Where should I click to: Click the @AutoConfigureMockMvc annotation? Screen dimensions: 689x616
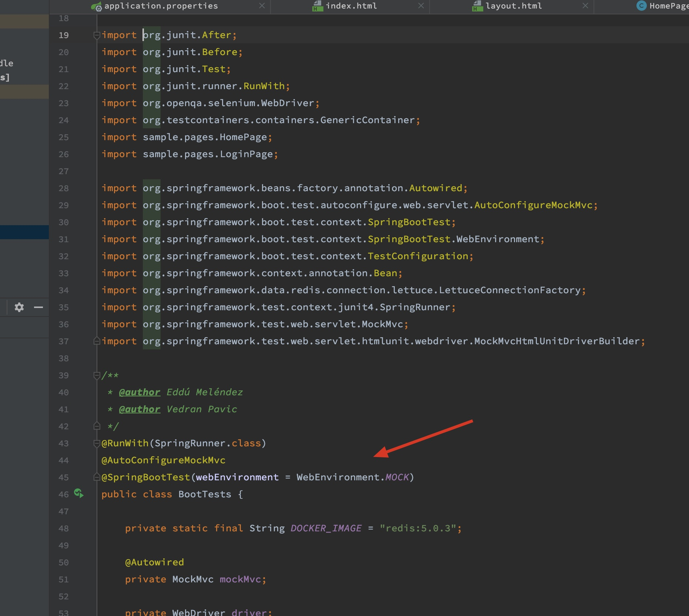[164, 460]
